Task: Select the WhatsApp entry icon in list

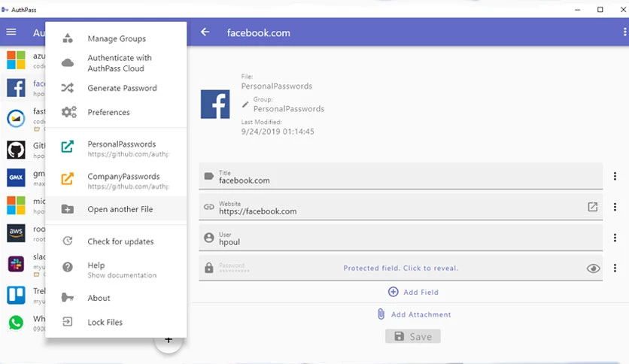Action: point(16,323)
